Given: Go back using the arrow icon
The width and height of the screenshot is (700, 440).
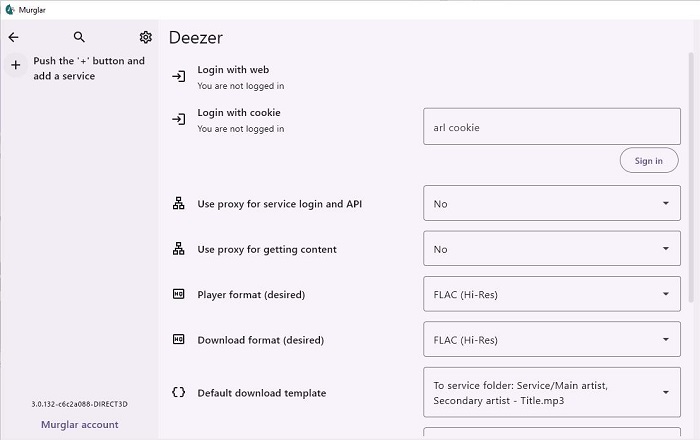Looking at the screenshot, I should (13, 37).
